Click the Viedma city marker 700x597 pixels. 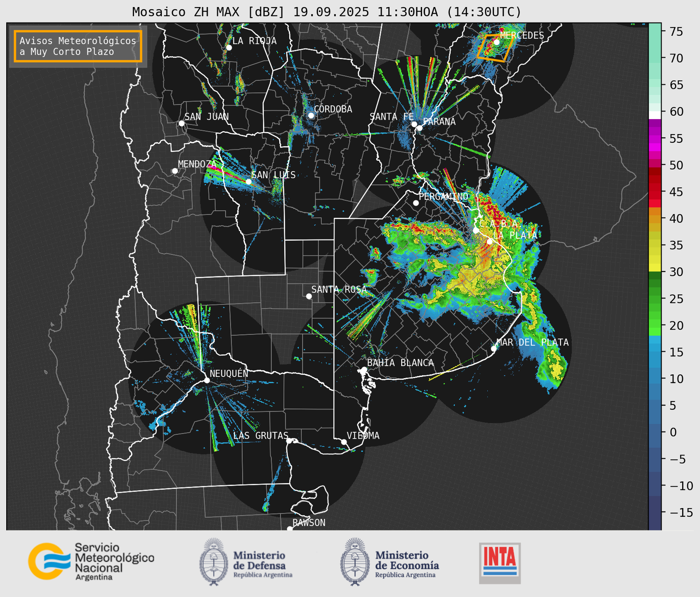coord(344,442)
